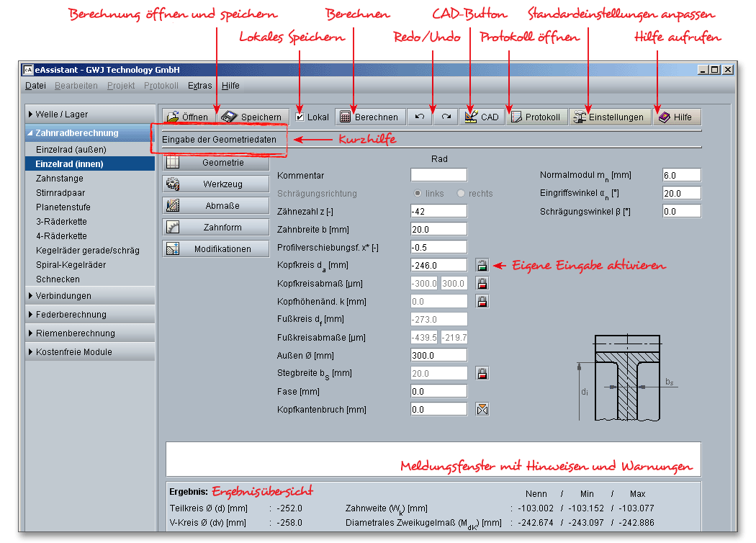Open the Extras menu
The image size is (756, 543).
pos(200,86)
